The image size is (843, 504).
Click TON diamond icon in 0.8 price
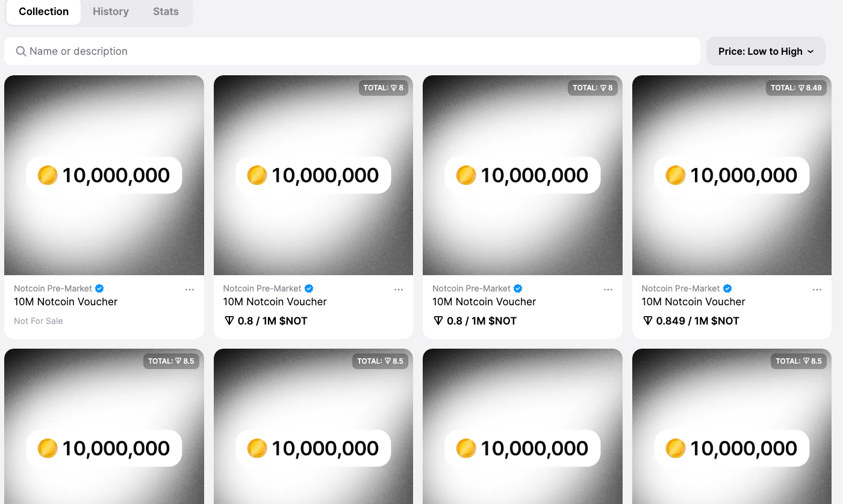229,320
